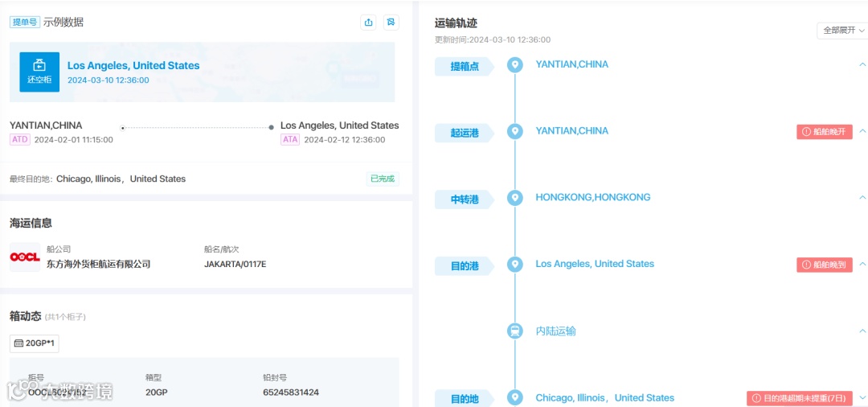The height and width of the screenshot is (407, 868).
Task: Click the 已完成 status badge
Action: click(383, 179)
